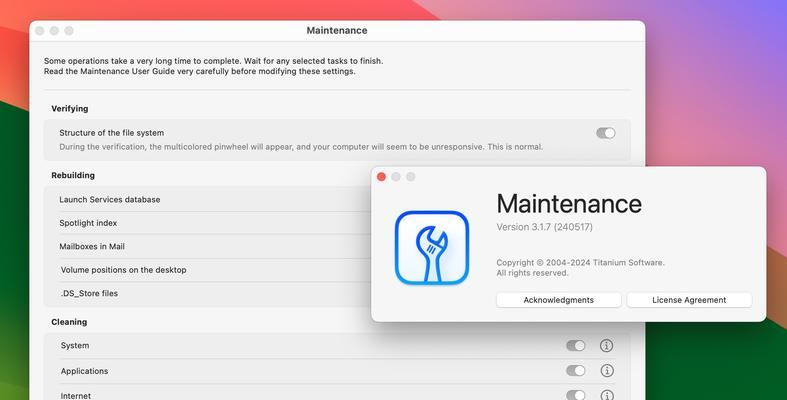Click the Copyright Titanium Software text
Screen dimensions: 787x400
tap(580, 262)
